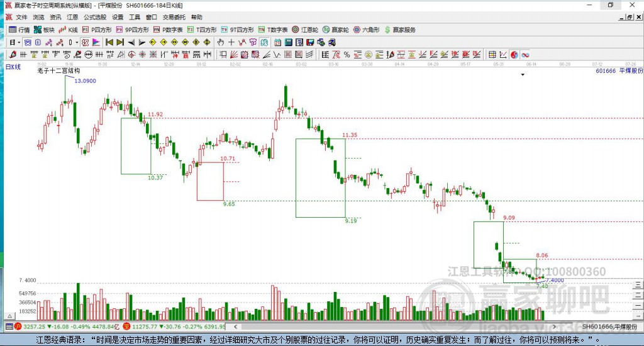Open the 设置 menu
Screen dimensions: 644x346
pos(118,17)
